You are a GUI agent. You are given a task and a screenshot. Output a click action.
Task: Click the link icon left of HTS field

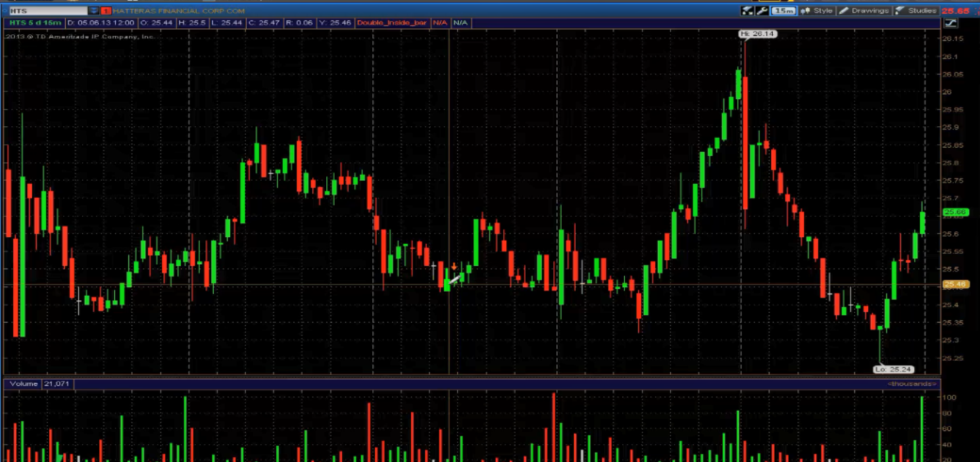[x=4, y=11]
